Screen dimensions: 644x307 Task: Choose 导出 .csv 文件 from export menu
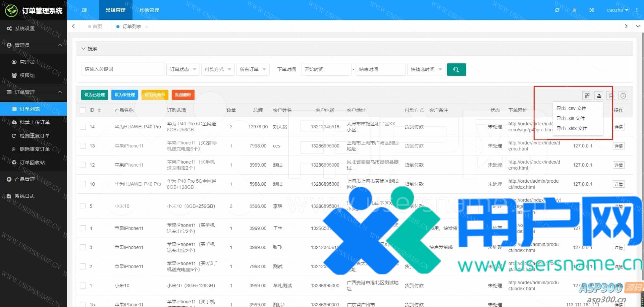click(578, 108)
